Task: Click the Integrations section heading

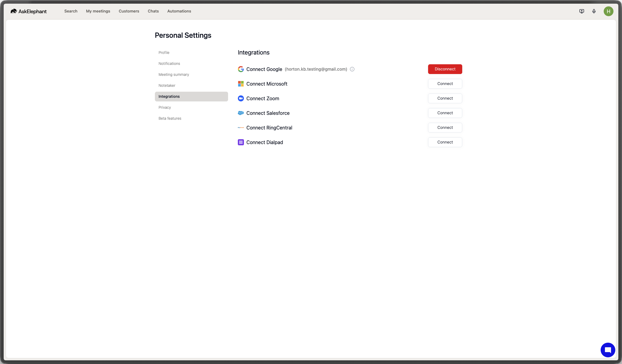Action: pos(254,52)
